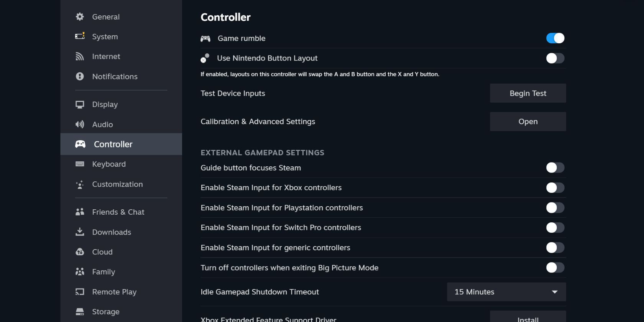The width and height of the screenshot is (644, 322).
Task: Select the Remote Play icon
Action: 79,292
